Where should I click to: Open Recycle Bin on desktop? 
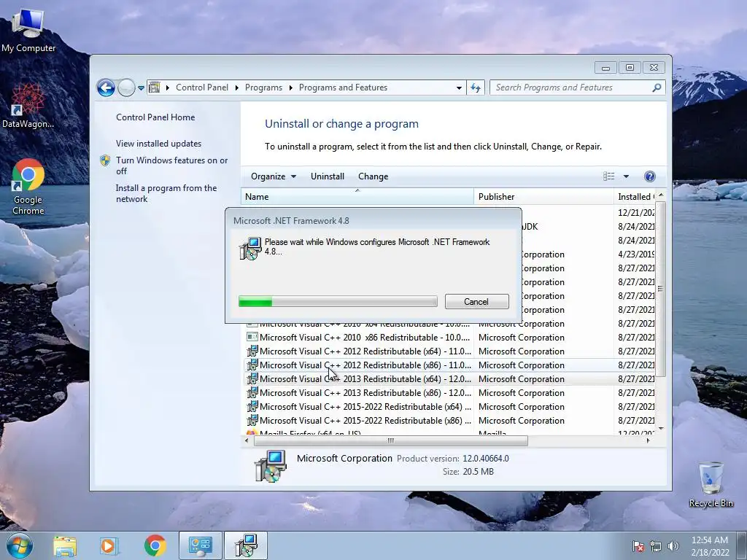[711, 484]
